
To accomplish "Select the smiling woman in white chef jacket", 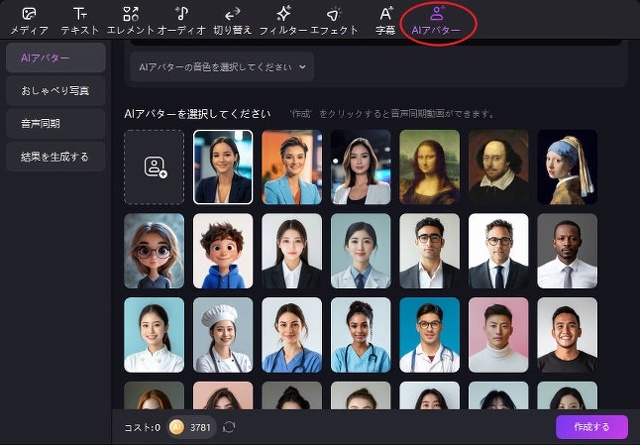I will click(154, 335).
